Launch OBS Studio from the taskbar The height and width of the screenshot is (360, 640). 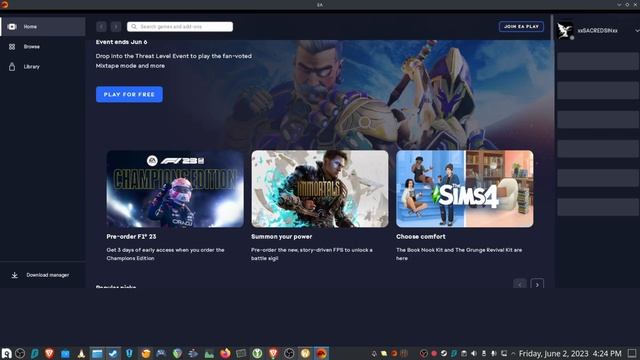20,353
